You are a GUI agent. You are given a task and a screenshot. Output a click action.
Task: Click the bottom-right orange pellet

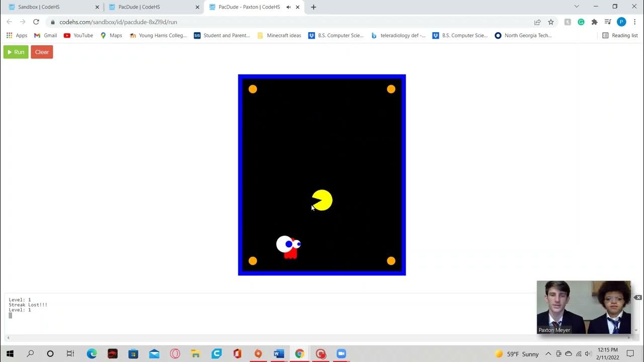coord(391,260)
